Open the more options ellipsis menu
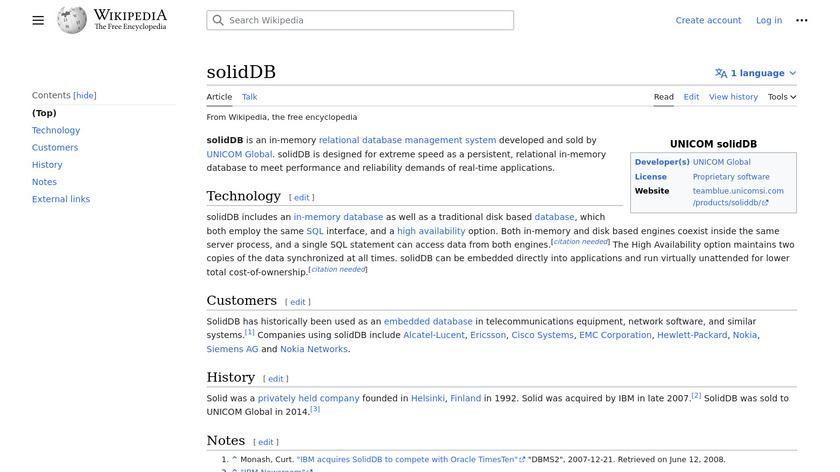This screenshot has height=472, width=840. 801,20
